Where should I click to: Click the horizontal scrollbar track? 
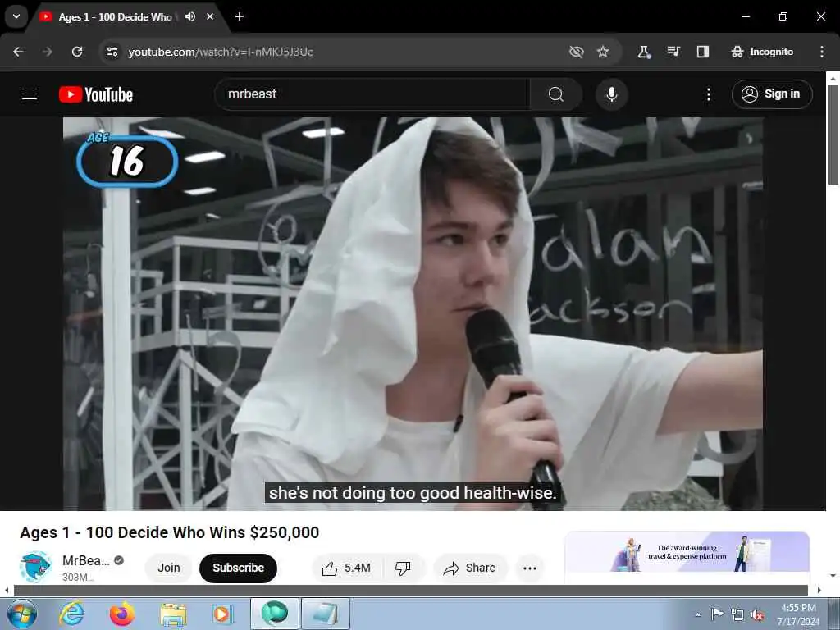click(x=410, y=591)
